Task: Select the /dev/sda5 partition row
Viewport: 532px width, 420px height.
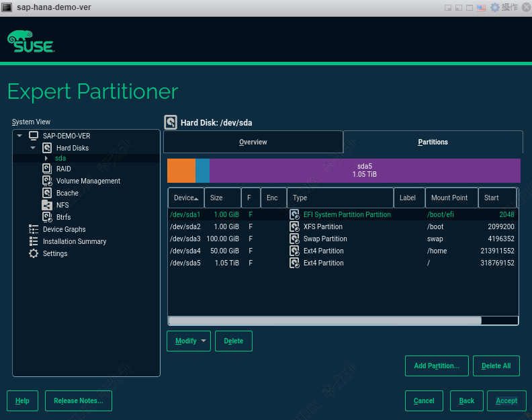Action: [x=343, y=263]
